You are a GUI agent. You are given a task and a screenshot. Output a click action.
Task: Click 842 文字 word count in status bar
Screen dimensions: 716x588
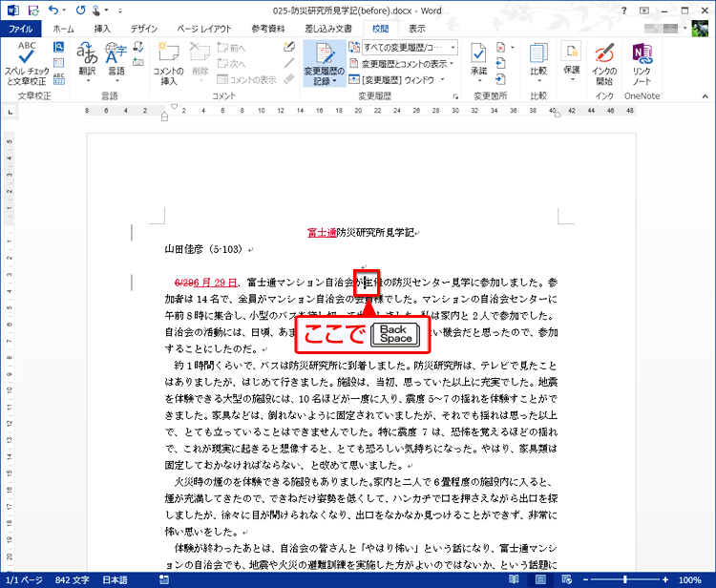(x=73, y=579)
